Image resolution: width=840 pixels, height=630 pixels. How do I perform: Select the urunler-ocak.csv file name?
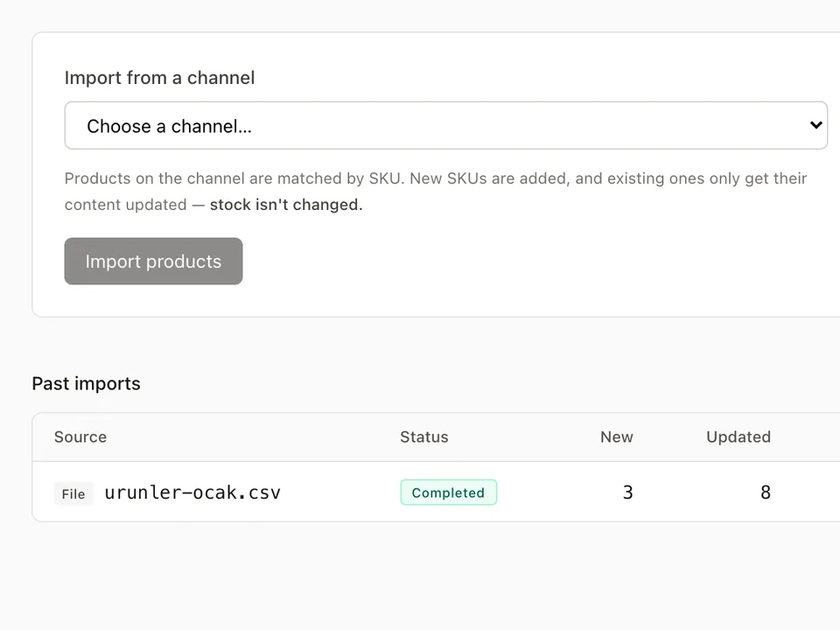pyautogui.click(x=192, y=493)
